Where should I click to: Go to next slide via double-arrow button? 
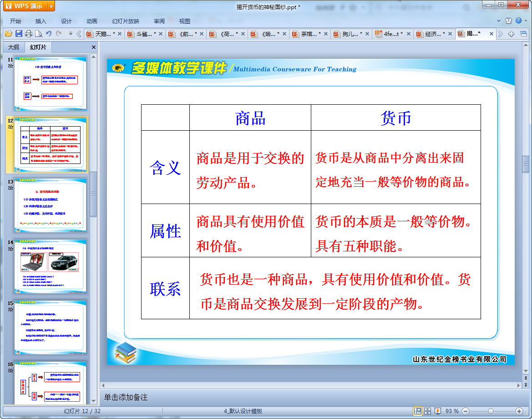click(526, 385)
